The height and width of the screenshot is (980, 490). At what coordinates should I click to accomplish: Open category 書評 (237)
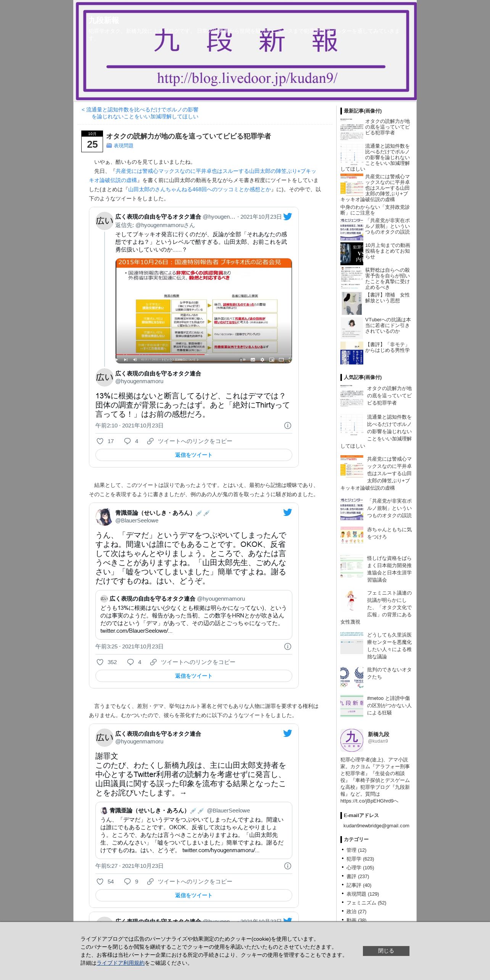[358, 876]
